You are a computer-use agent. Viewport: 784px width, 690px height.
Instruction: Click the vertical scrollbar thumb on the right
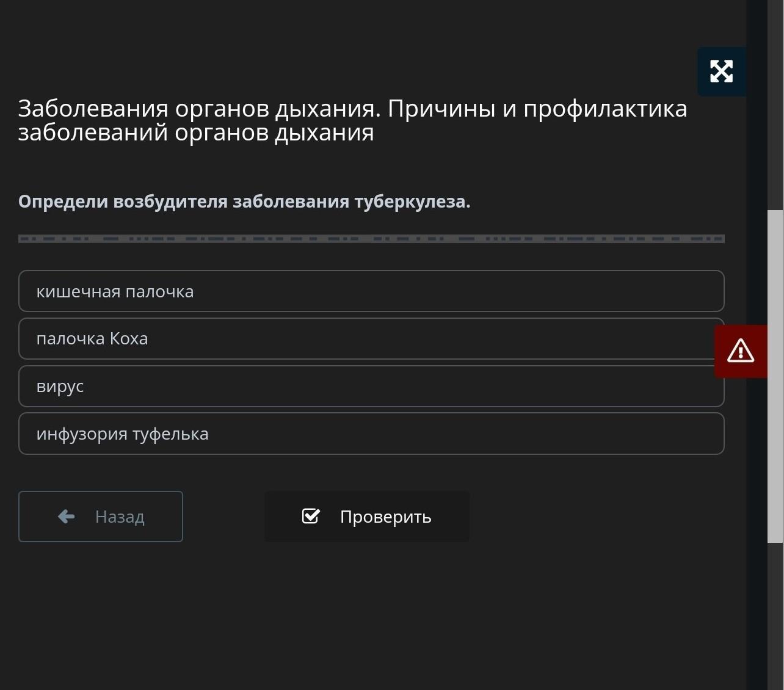775,376
